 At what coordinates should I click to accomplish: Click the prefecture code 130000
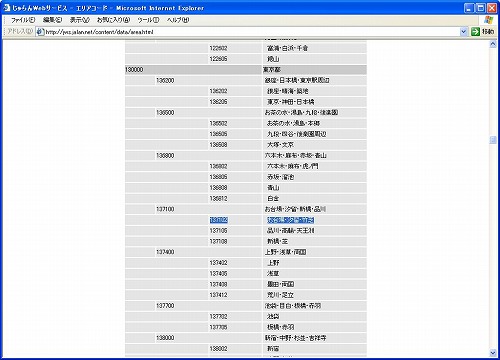coord(134,70)
